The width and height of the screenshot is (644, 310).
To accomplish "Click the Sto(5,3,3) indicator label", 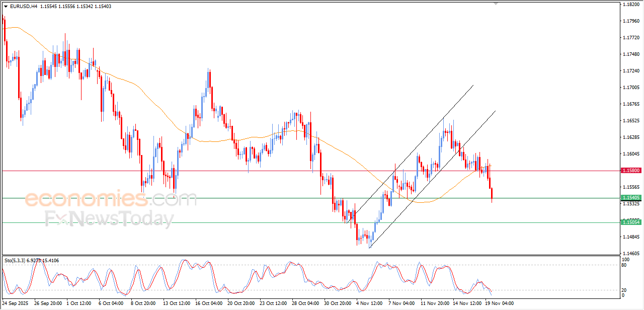I will pos(18,260).
